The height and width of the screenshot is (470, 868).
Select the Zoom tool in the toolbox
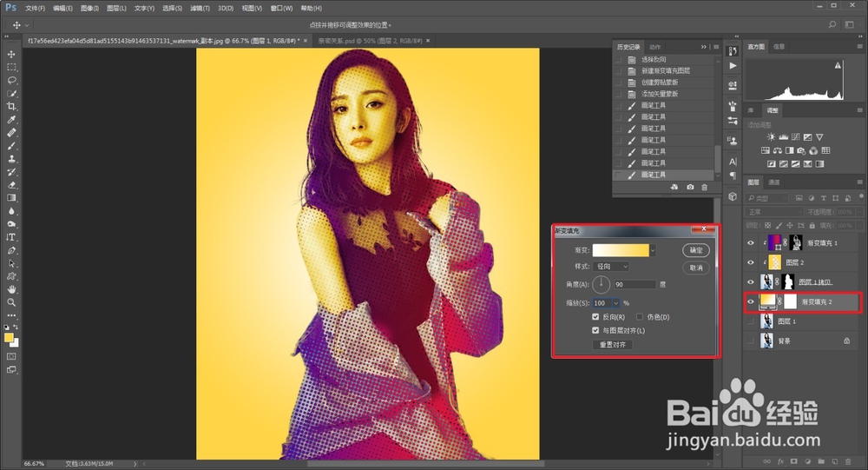(11, 302)
